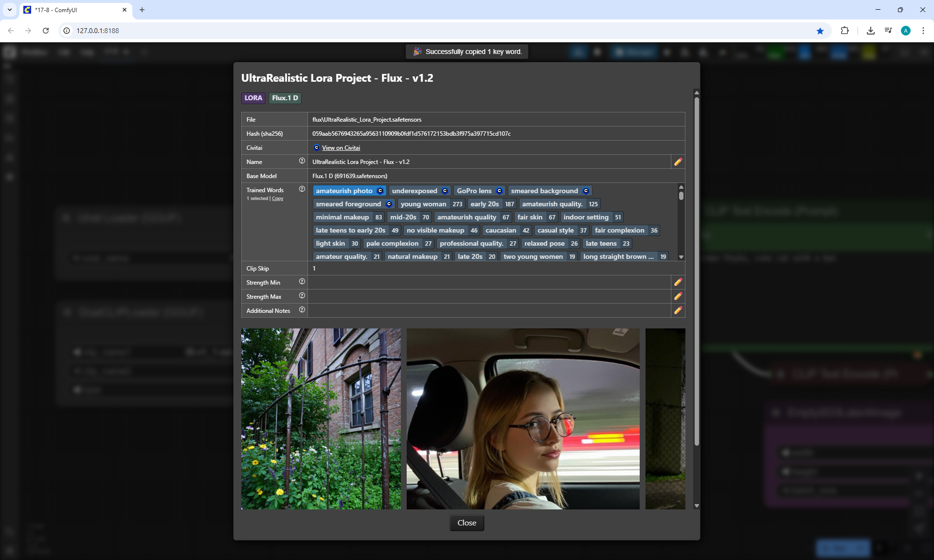Click help icon beside Strength Min
This screenshot has height=560, width=934.
click(x=302, y=282)
